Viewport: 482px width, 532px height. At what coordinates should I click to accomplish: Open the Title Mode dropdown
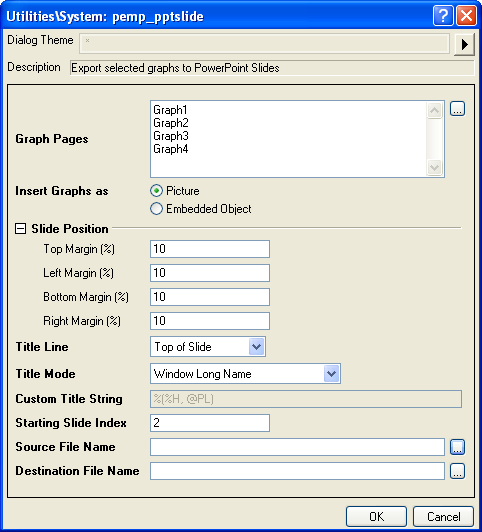click(x=331, y=374)
